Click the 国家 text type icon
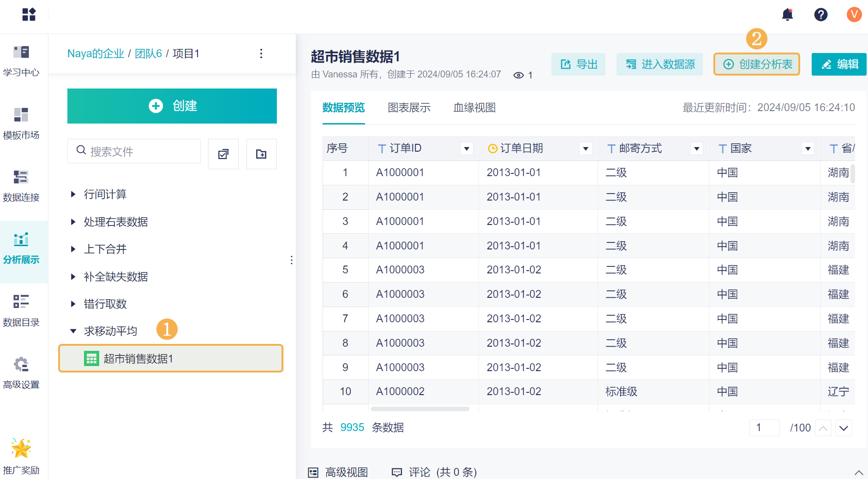 click(723, 148)
